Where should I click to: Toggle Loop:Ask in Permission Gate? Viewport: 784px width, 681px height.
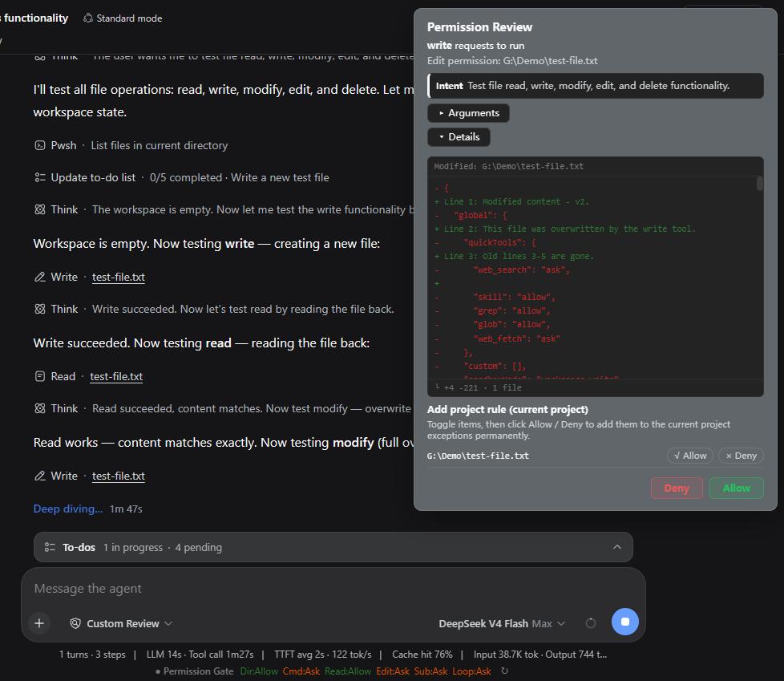tap(471, 671)
